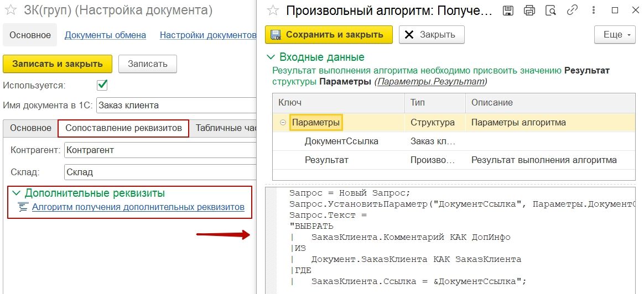Open Настройки документов link
The height and width of the screenshot is (294, 644).
(x=208, y=35)
